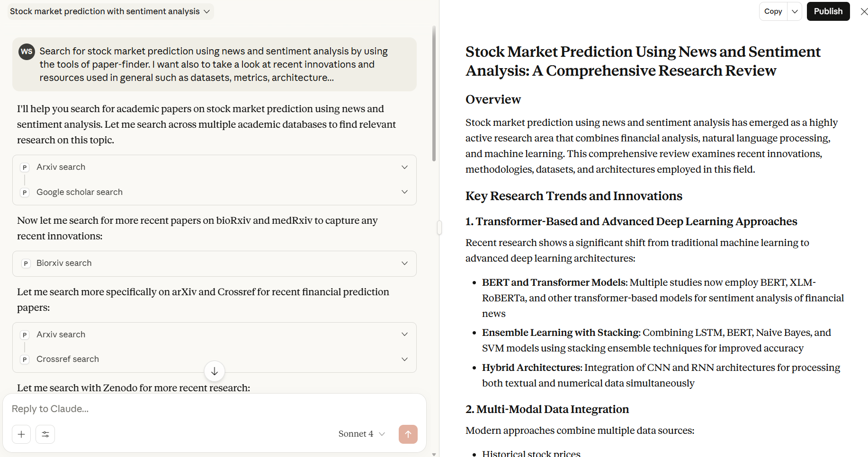Expand the Google scholar search chevron
This screenshot has width=868, height=457.
(x=404, y=192)
